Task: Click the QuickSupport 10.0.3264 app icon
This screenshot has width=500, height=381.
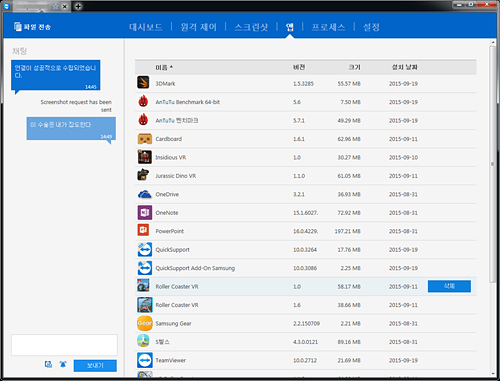Action: coord(145,249)
